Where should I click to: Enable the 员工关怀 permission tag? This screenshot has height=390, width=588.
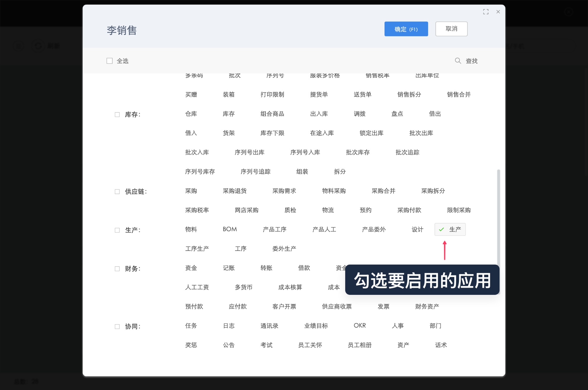(x=310, y=345)
